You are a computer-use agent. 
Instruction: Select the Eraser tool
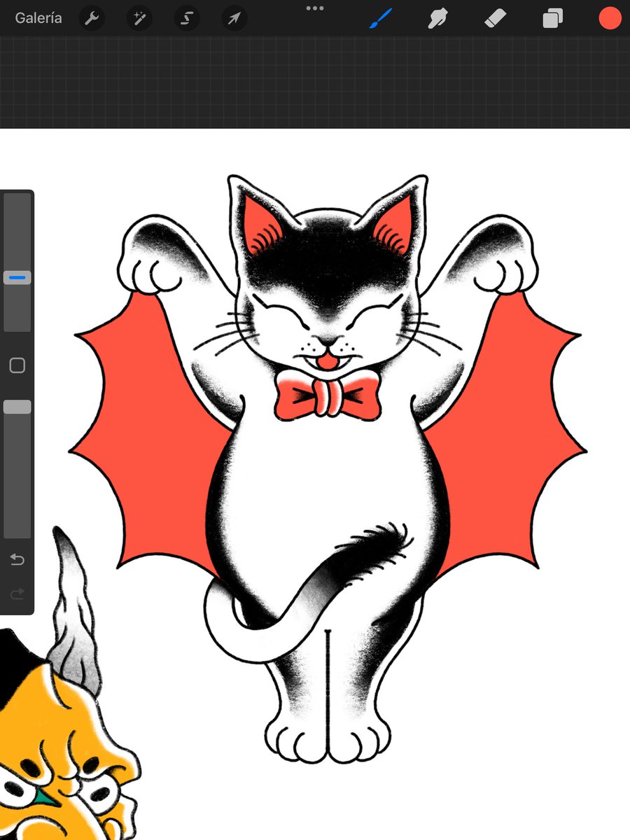pos(496,19)
